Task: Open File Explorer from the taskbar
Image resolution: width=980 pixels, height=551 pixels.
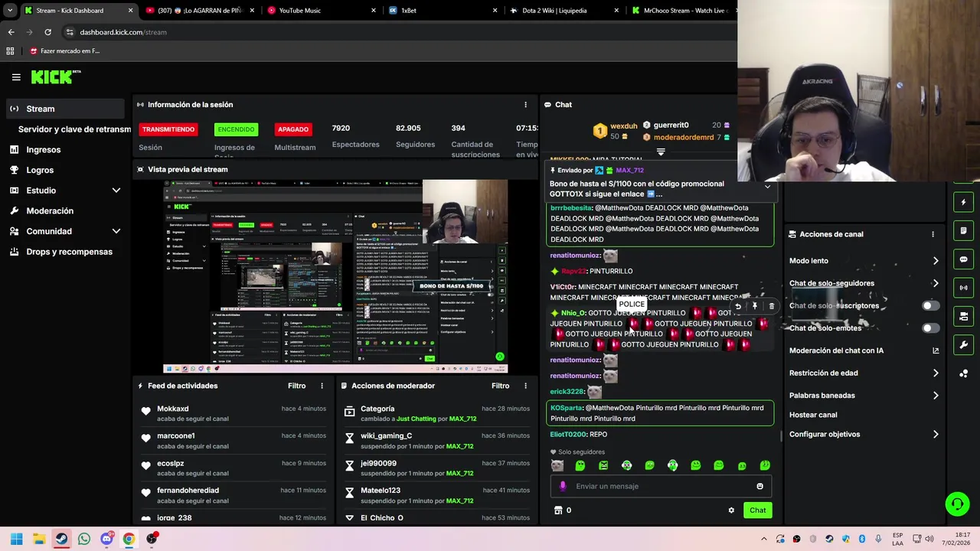Action: (39, 539)
